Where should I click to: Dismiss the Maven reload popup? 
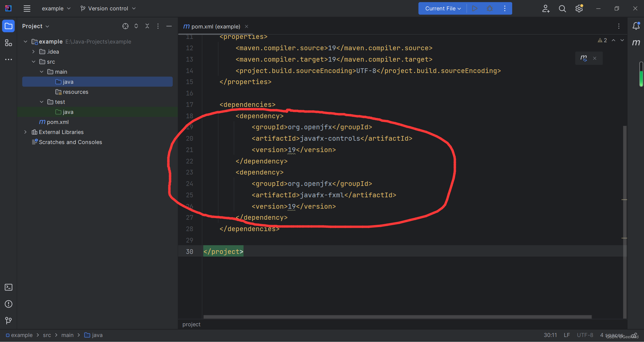tap(595, 58)
